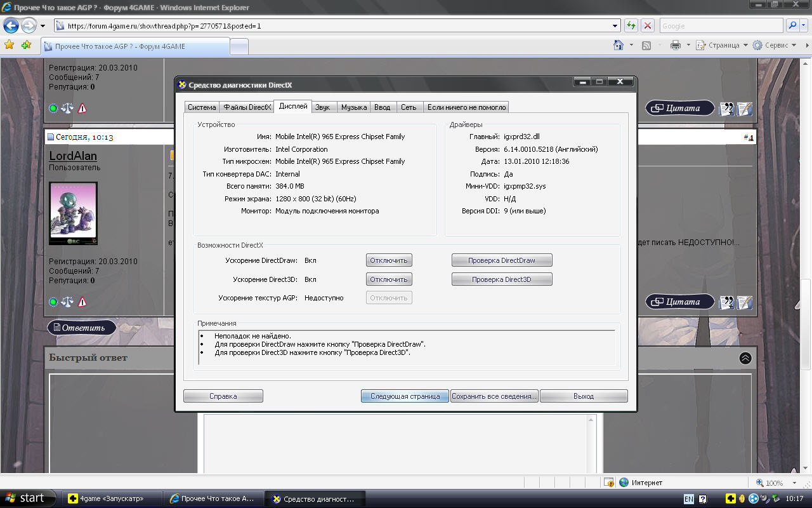Start search with magnifier icon
Viewport: 812px width, 508px height.
tap(792, 26)
